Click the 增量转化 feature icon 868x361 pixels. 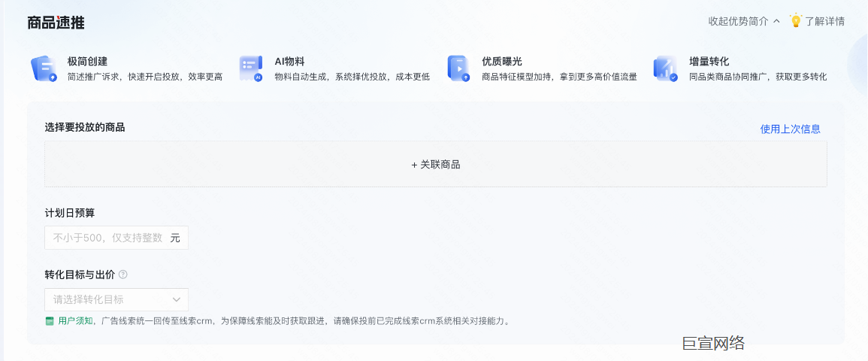click(x=665, y=68)
